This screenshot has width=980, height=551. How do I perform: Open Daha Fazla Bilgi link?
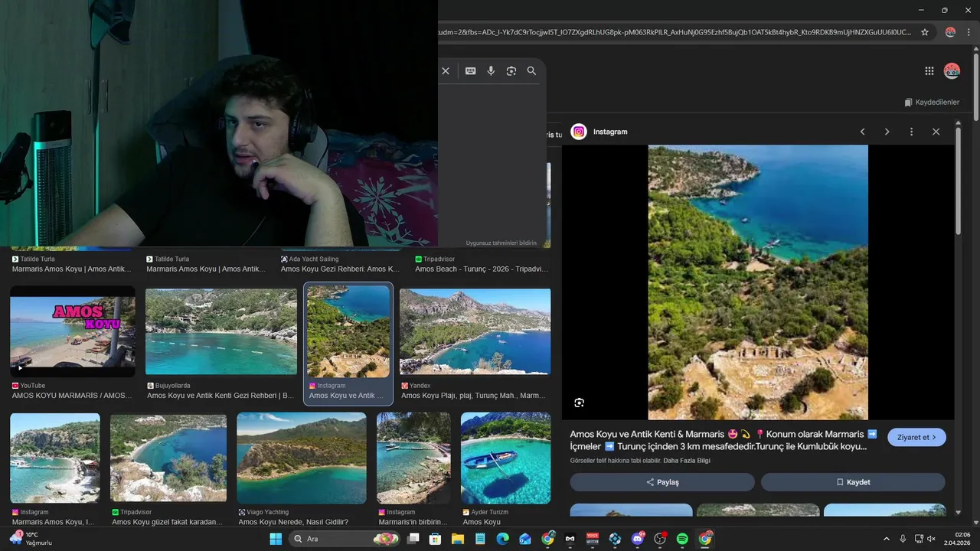(687, 461)
